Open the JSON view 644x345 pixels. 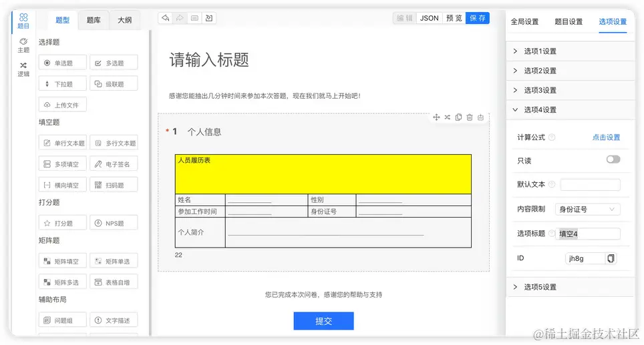click(x=429, y=18)
